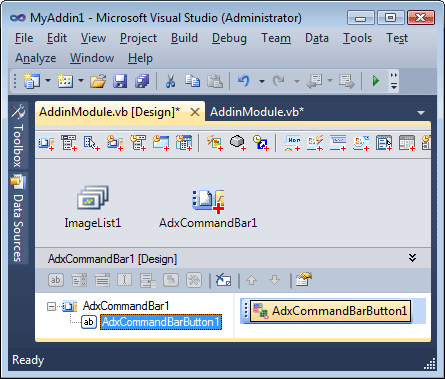Open the New Project dropdown arrow
The height and width of the screenshot is (379, 445).
point(48,81)
